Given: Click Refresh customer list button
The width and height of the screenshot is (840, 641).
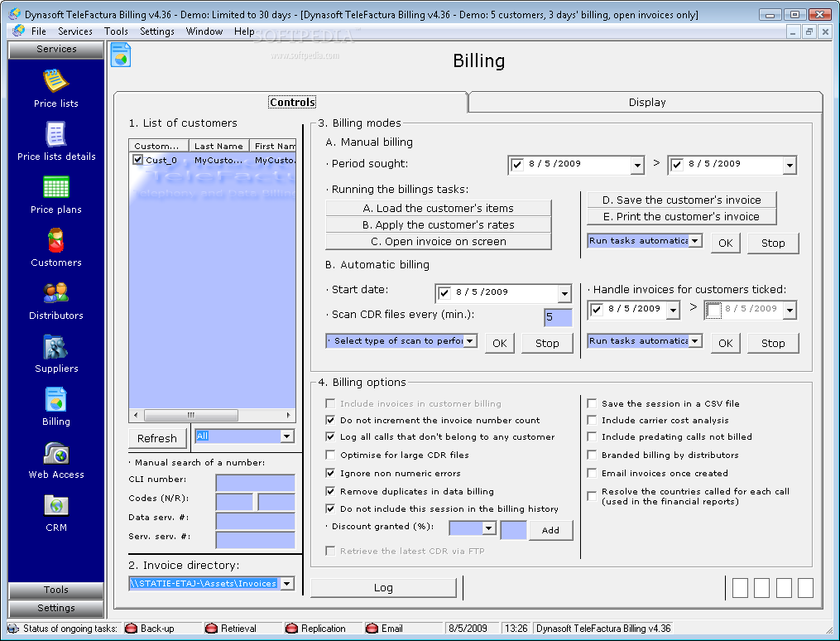Looking at the screenshot, I should [x=157, y=438].
